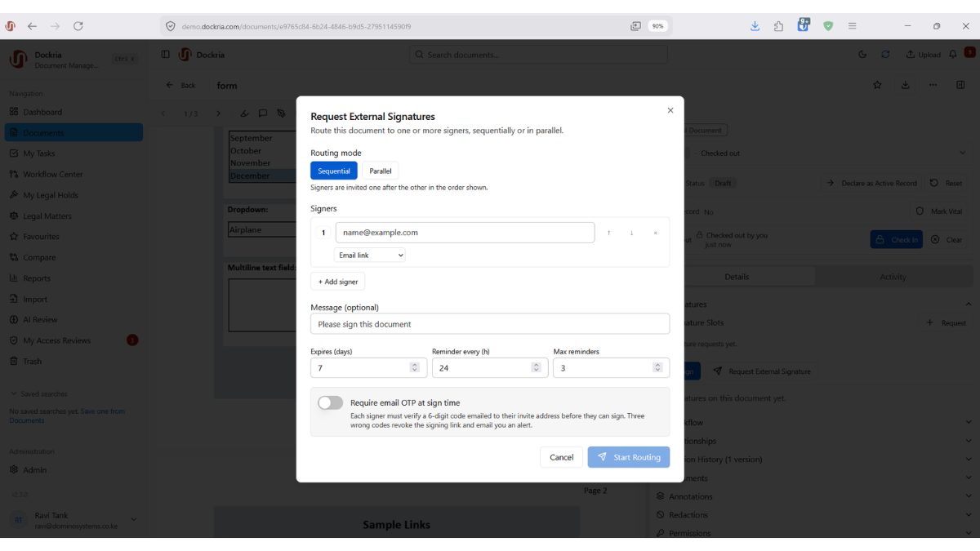The width and height of the screenshot is (980, 551).
Task: Move signer 1 up with arrow icon
Action: pos(608,233)
